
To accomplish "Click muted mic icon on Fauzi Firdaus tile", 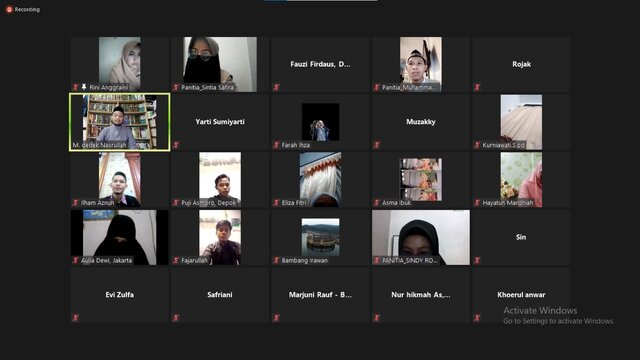I will coord(276,87).
